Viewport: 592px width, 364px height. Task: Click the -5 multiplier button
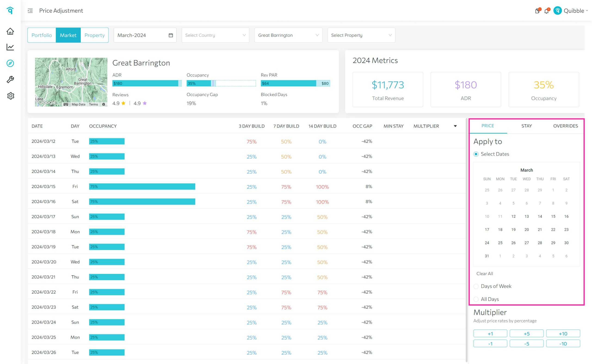(x=526, y=344)
